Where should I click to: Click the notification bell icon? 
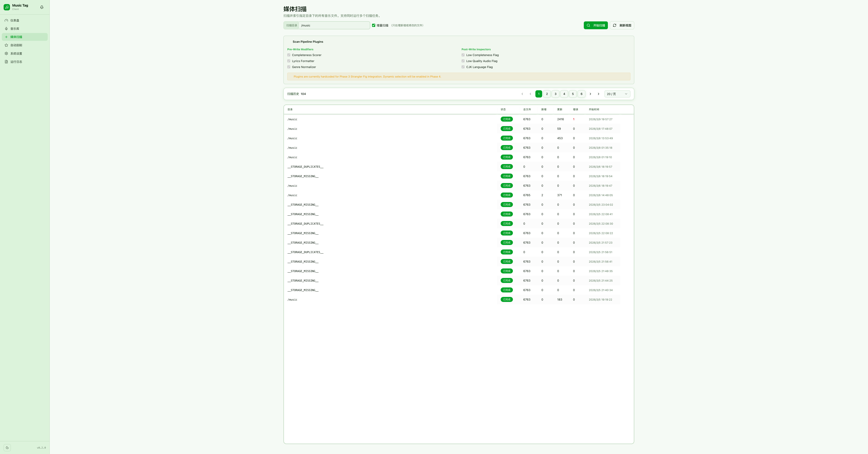tap(42, 7)
